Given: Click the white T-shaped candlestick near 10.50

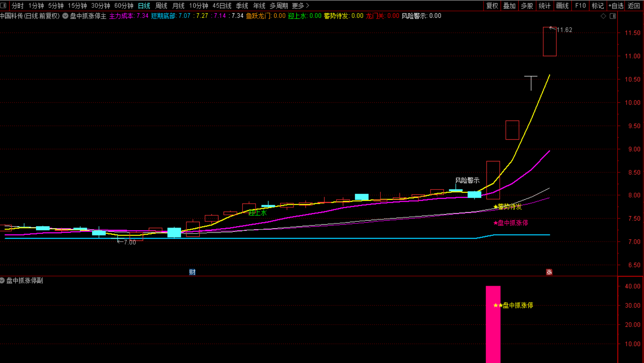Looking at the screenshot, I should (x=531, y=83).
